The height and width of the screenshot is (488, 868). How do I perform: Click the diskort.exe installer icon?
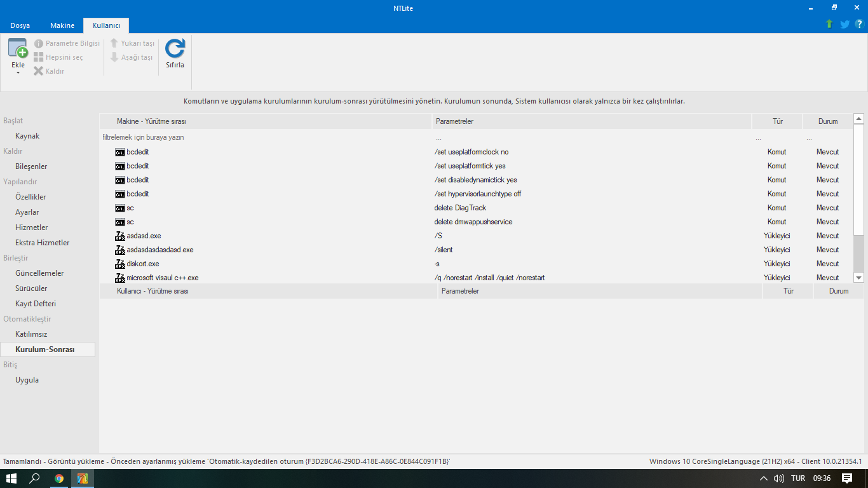tap(120, 264)
